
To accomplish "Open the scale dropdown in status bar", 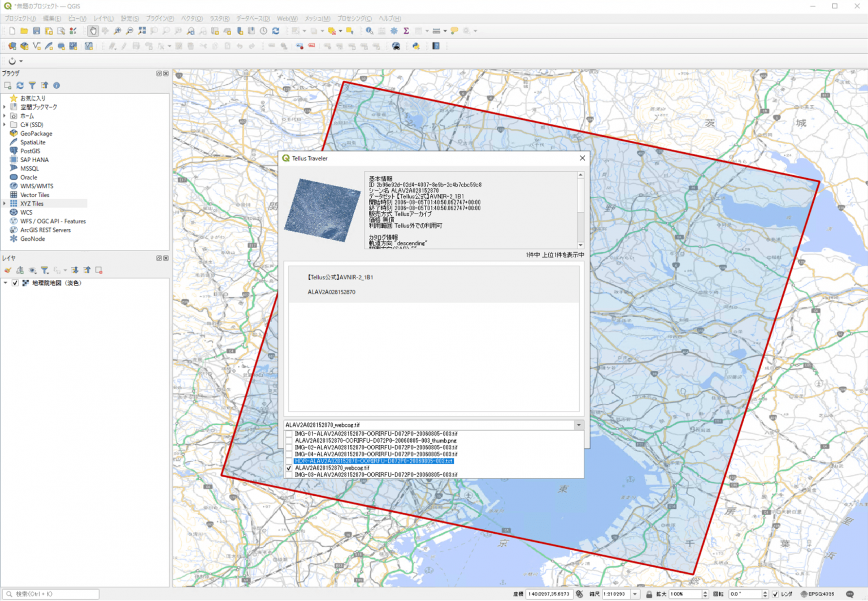I will click(635, 594).
